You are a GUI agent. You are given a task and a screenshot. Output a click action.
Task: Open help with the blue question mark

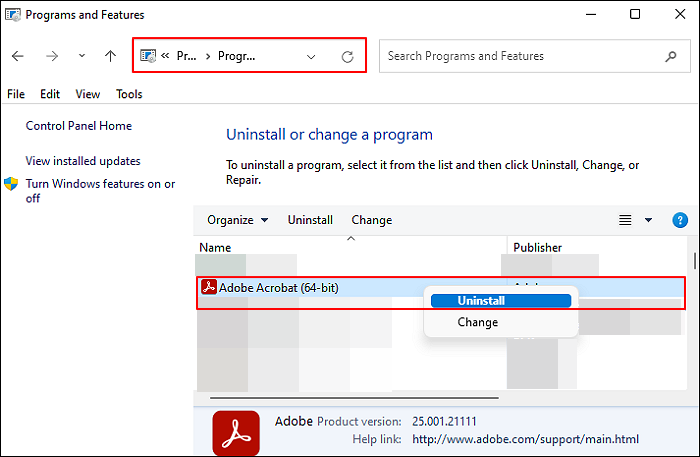pos(680,220)
